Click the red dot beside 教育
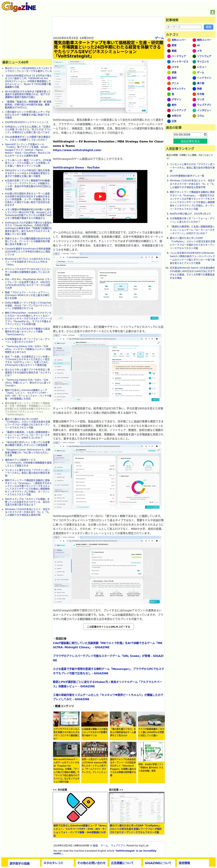The height and width of the screenshot is (868, 217). [x=169, y=46]
